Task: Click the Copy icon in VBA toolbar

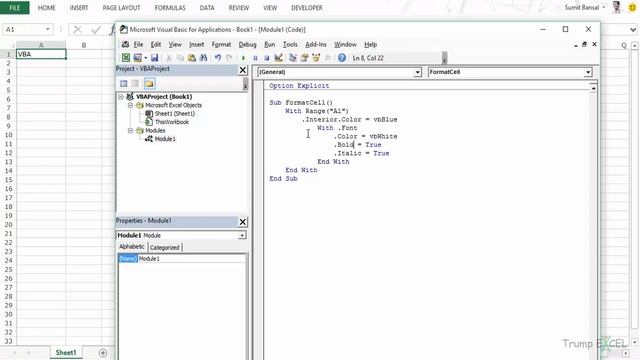Action: (180, 58)
